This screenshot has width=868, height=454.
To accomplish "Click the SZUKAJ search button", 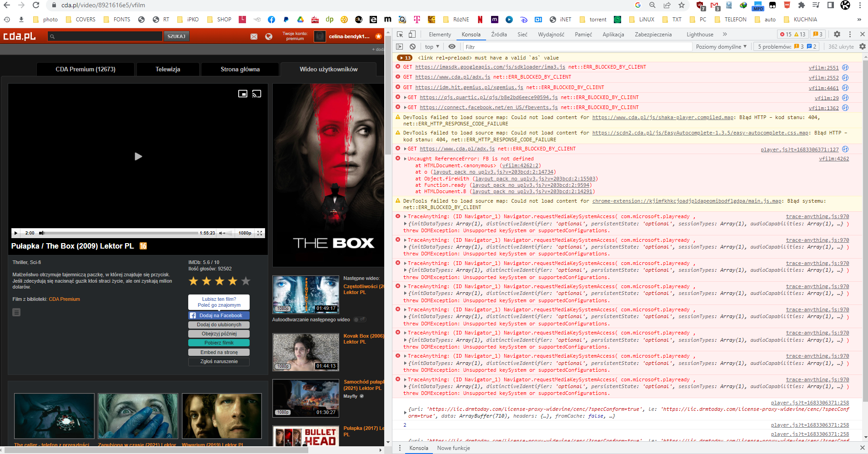I will (176, 36).
